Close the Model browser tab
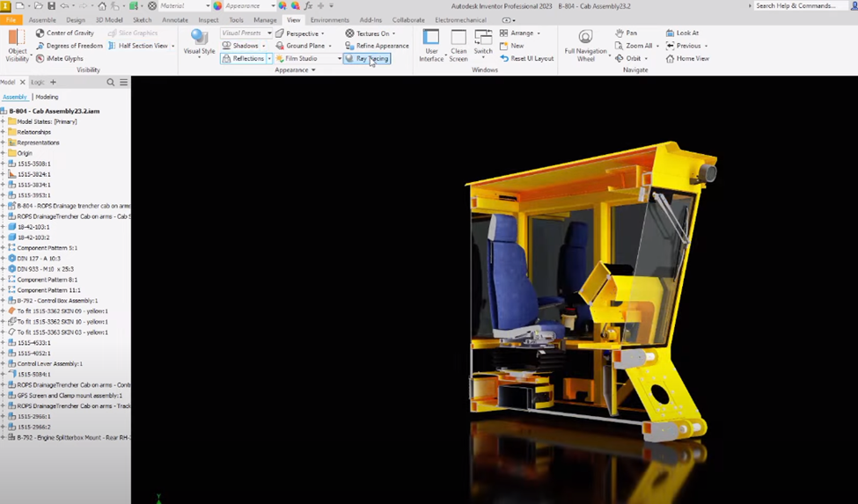Image resolution: width=858 pixels, height=504 pixels. coord(22,82)
